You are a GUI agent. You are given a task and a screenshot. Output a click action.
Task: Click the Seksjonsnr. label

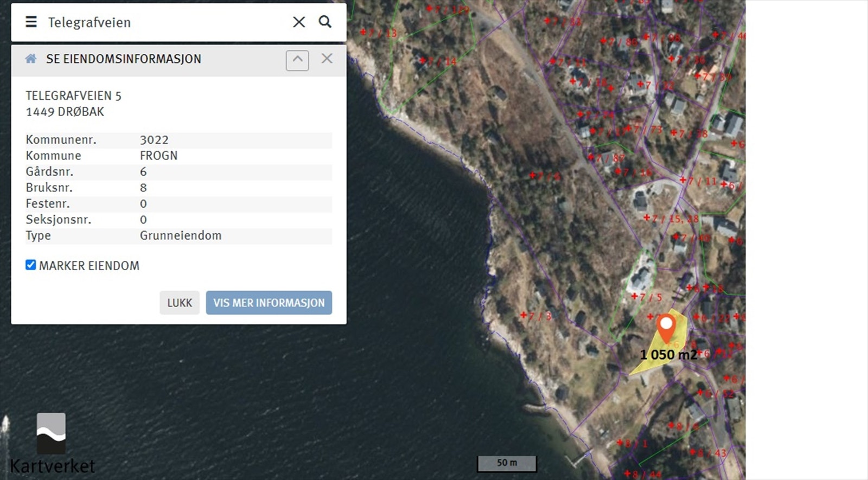pyautogui.click(x=59, y=220)
